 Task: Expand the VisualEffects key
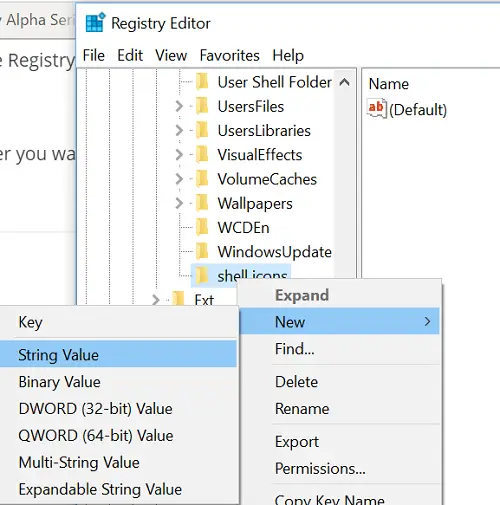pos(179,155)
